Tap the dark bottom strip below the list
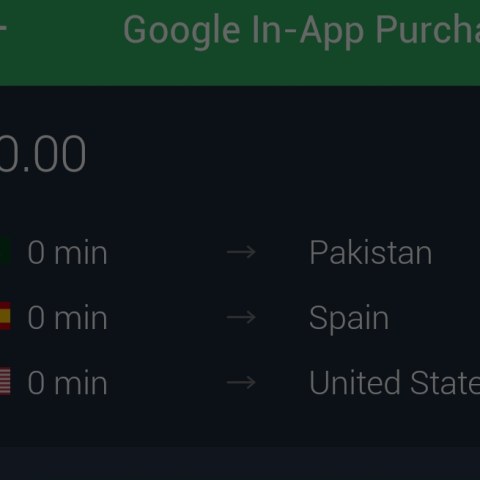 240,463
